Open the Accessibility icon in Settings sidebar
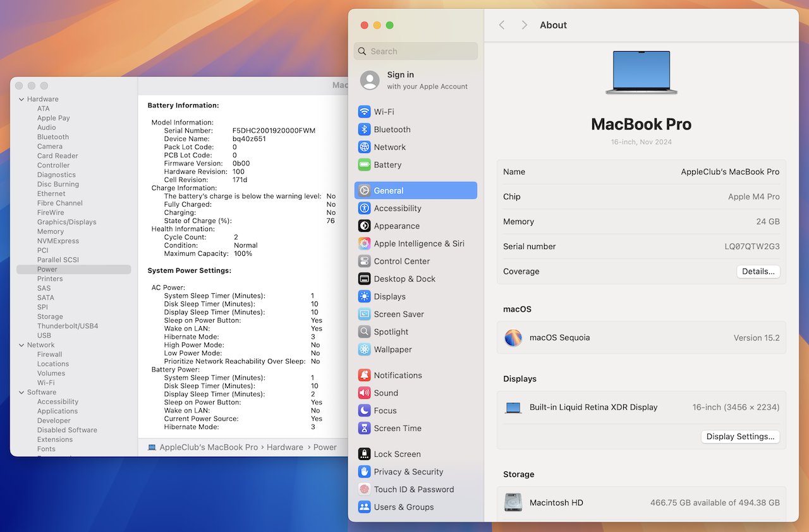809x532 pixels. click(364, 209)
